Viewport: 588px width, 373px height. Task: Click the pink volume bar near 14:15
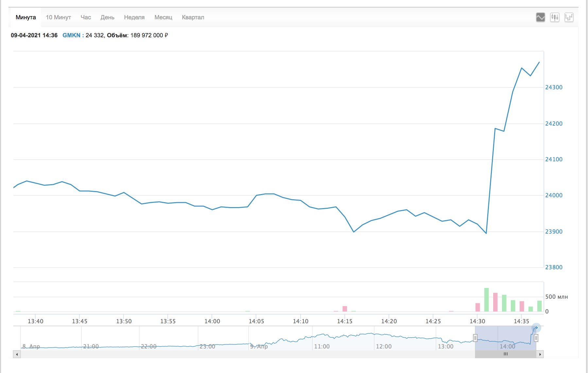coord(345,309)
